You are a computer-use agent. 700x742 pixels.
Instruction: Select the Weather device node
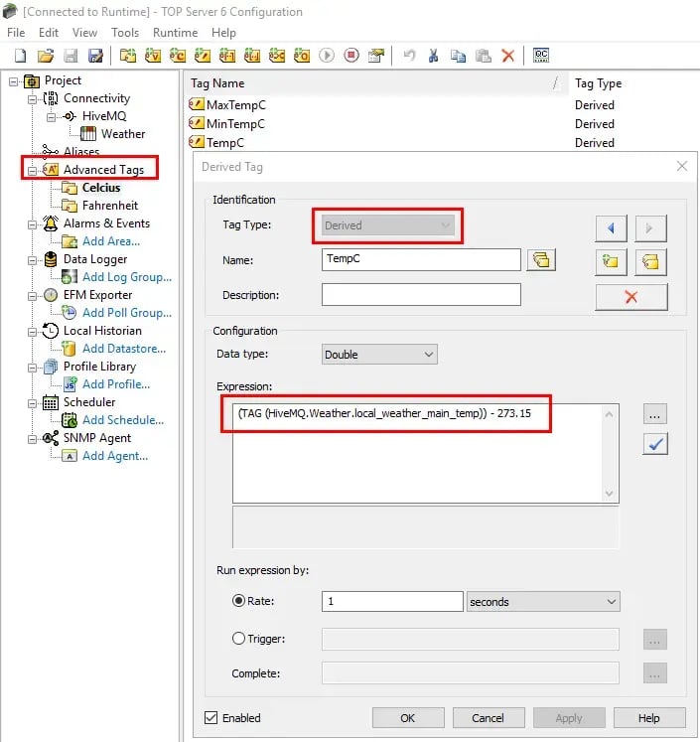tap(123, 134)
